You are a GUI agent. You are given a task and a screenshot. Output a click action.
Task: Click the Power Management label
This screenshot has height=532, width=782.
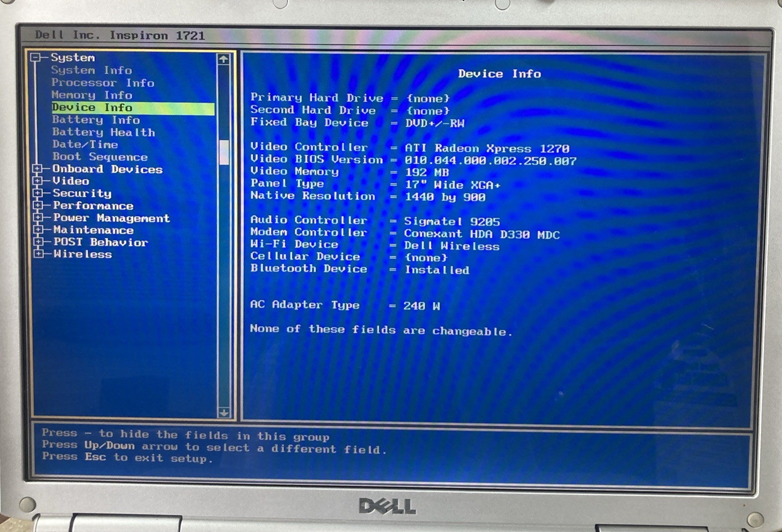coord(112,218)
